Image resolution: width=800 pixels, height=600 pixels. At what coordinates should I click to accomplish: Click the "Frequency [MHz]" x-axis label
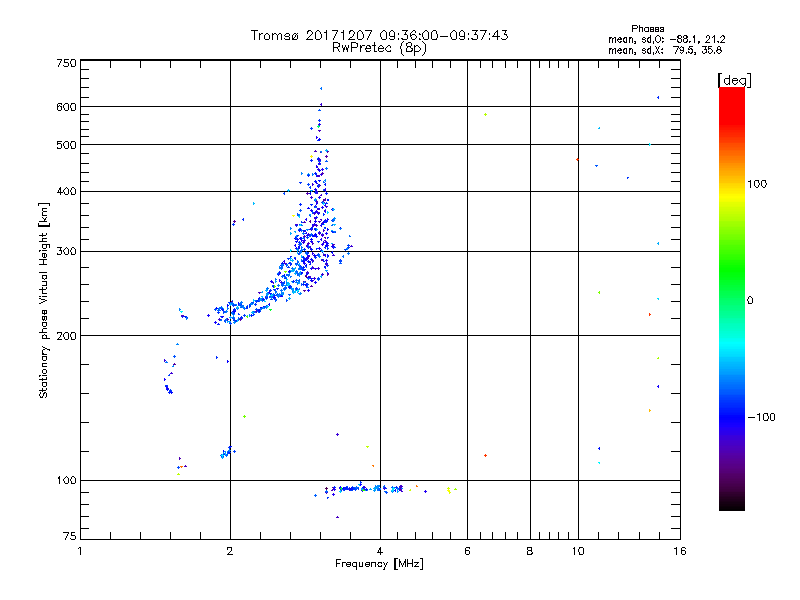point(379,564)
